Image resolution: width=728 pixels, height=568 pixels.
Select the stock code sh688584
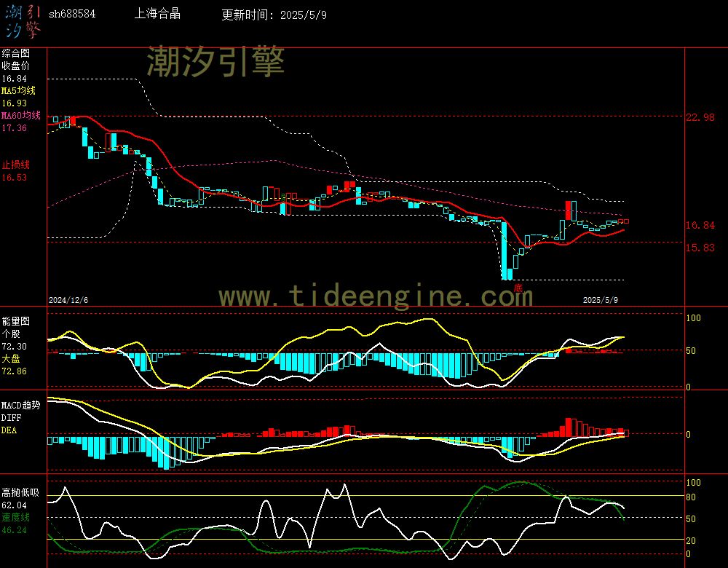(x=72, y=14)
